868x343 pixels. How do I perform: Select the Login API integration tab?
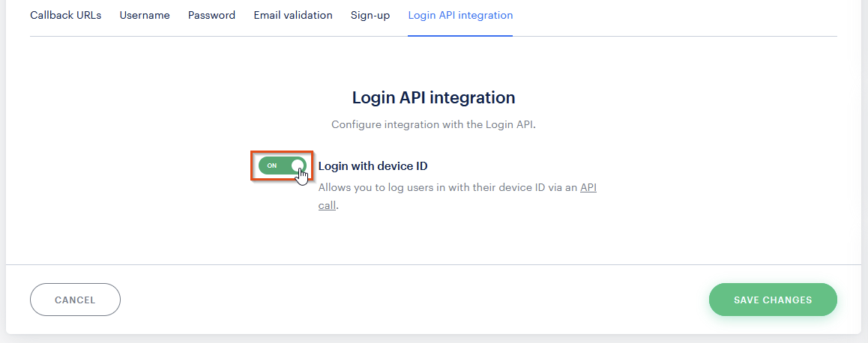click(460, 16)
